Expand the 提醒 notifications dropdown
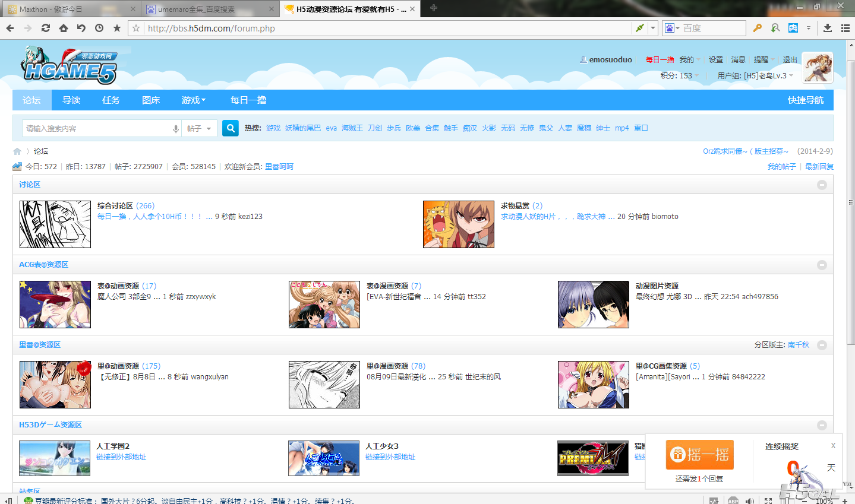Screen dimensions: 855x504 point(764,59)
